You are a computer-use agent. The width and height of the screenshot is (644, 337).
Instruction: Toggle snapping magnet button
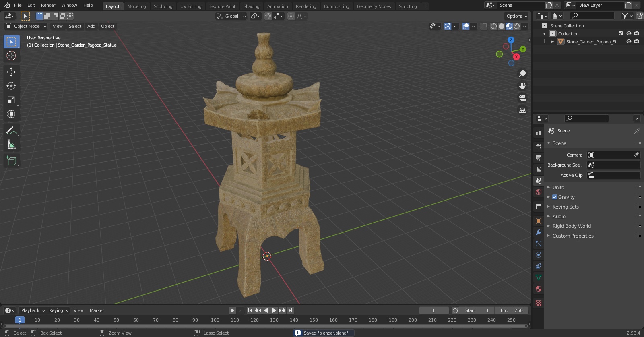[x=268, y=16]
